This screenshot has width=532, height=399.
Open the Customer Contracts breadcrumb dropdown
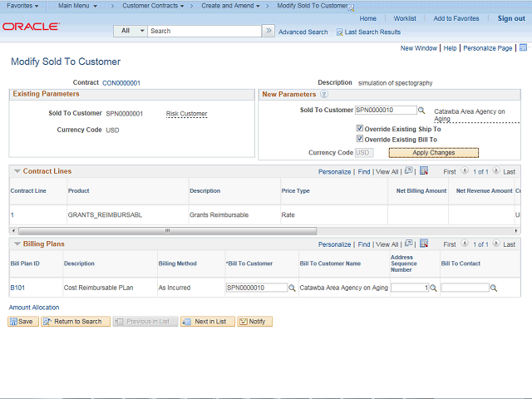pyautogui.click(x=153, y=6)
